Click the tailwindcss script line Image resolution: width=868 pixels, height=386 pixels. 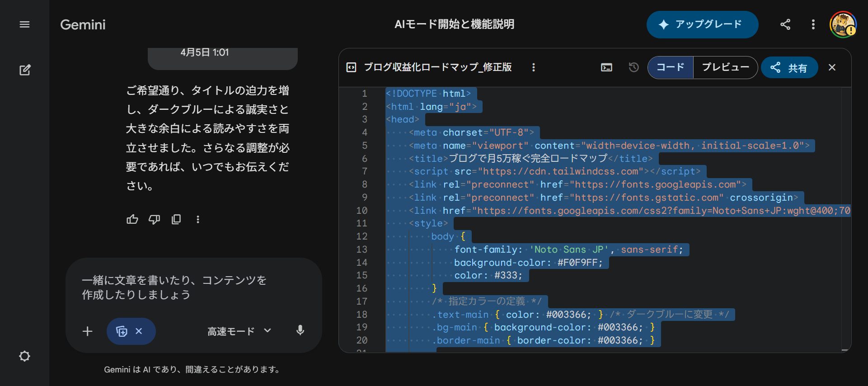555,172
